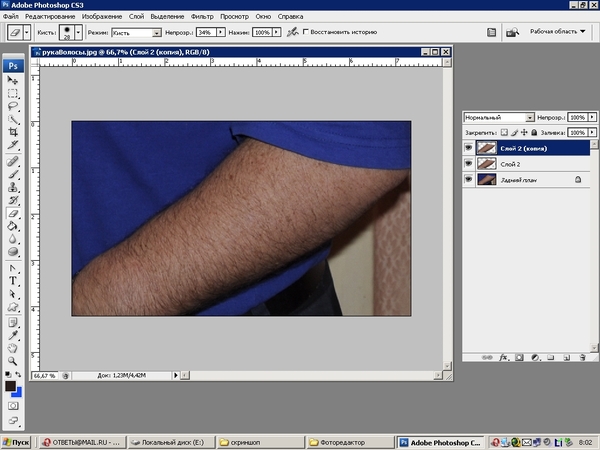
Task: Click the delete layer trash icon
Action: (581, 355)
